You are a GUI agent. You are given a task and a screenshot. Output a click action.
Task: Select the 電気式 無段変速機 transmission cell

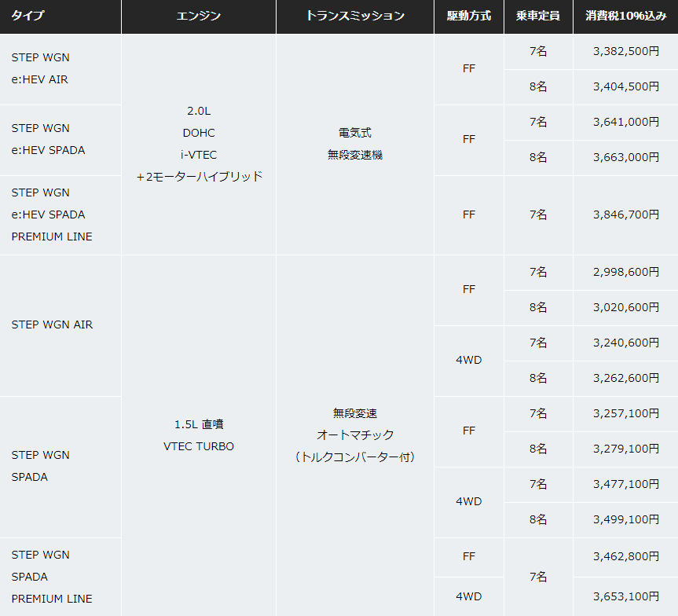(354, 144)
